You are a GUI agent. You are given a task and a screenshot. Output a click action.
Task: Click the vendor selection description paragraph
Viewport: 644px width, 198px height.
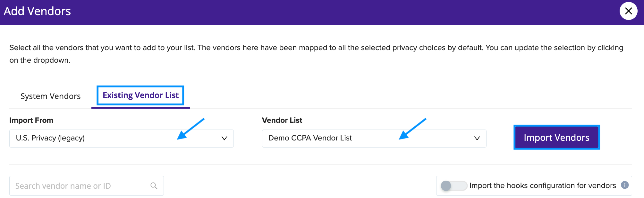316,54
